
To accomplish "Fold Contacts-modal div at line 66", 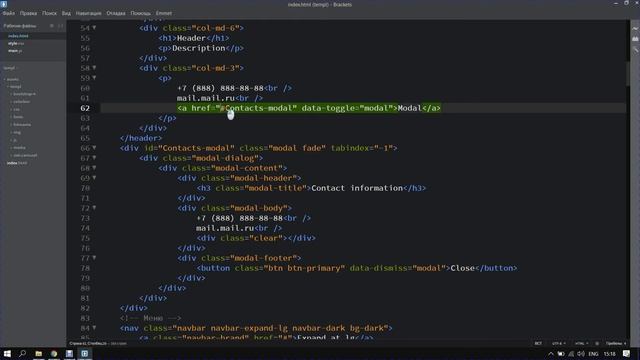I will [94, 148].
